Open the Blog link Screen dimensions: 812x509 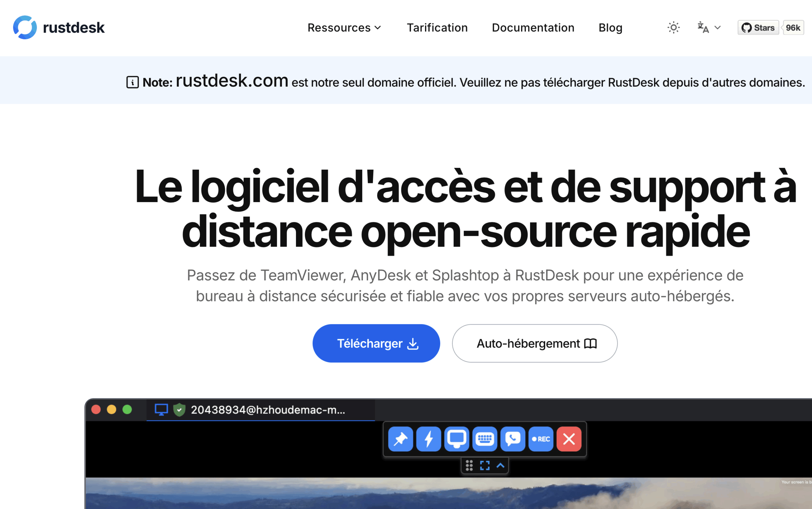pos(611,28)
